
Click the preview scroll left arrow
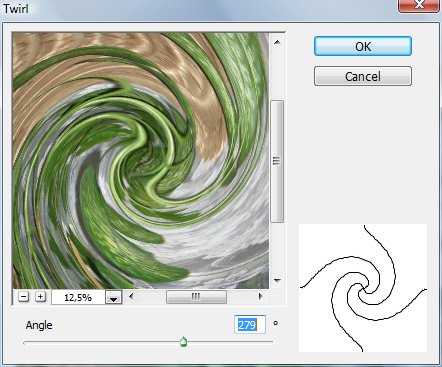coord(131,296)
